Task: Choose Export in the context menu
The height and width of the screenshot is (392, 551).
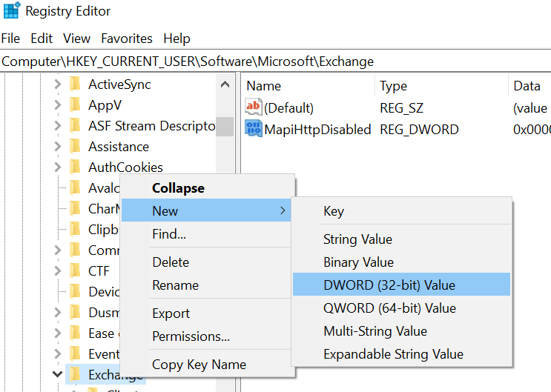Action: click(x=206, y=313)
